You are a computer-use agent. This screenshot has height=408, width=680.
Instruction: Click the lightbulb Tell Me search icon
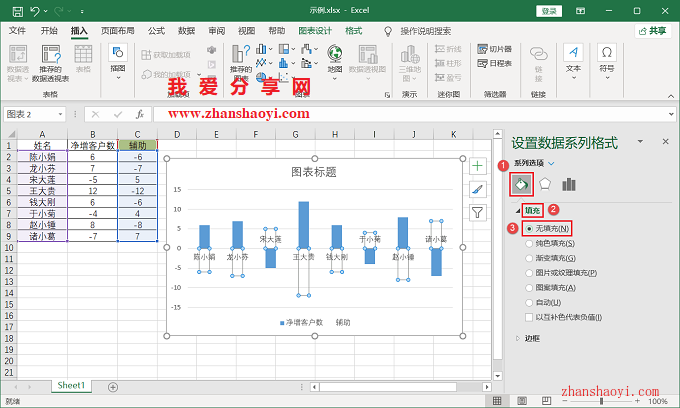[x=388, y=31]
